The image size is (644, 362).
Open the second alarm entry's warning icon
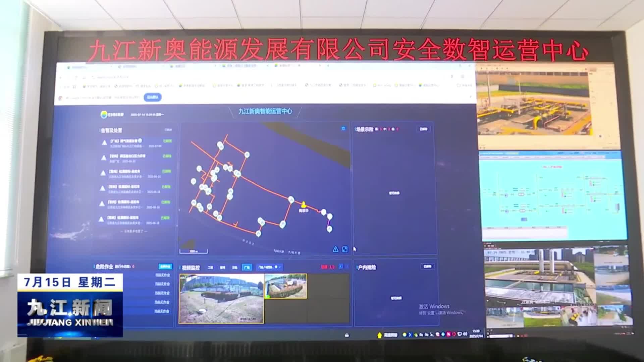pos(104,158)
